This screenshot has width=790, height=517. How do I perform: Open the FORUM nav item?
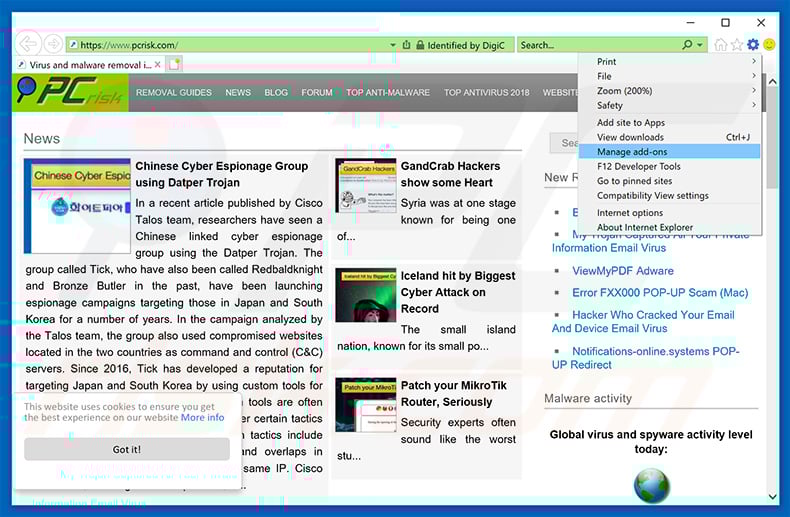pyautogui.click(x=316, y=93)
